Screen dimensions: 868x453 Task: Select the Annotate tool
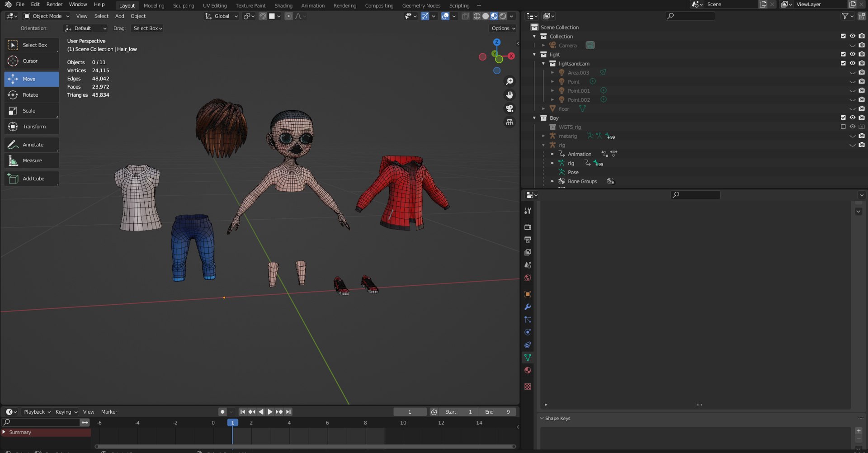pyautogui.click(x=32, y=145)
